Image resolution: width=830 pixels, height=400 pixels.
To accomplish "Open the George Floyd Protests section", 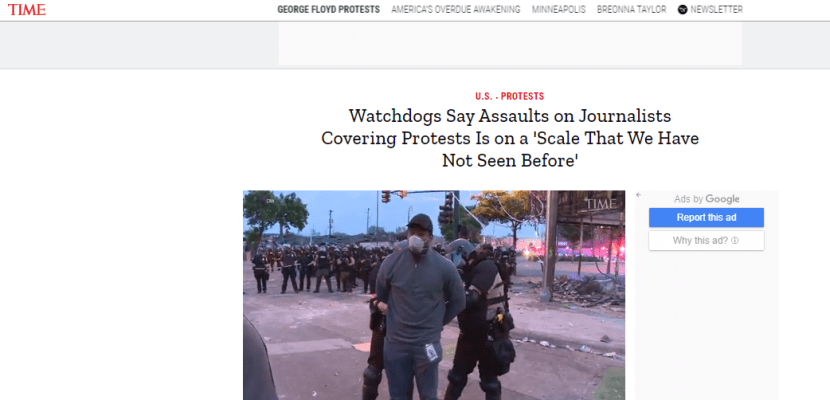I will pyautogui.click(x=328, y=10).
